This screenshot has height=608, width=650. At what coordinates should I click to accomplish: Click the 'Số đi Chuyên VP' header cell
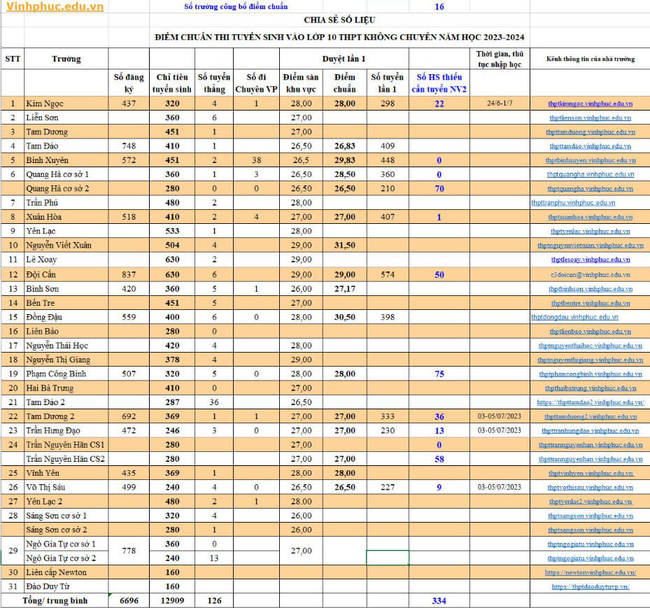coord(256,83)
